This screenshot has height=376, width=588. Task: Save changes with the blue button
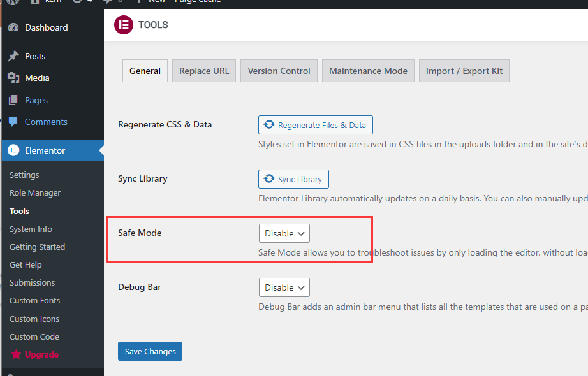point(150,351)
